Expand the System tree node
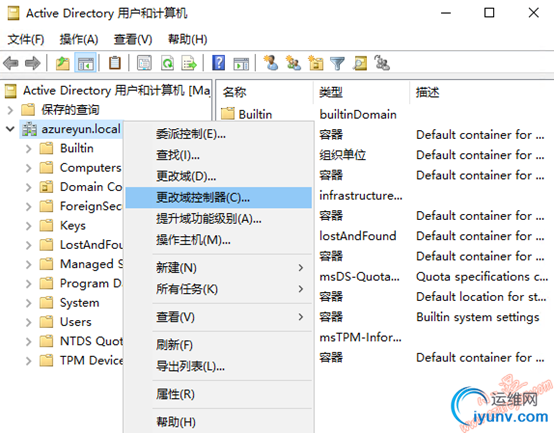This screenshot has height=433, width=554. [29, 303]
